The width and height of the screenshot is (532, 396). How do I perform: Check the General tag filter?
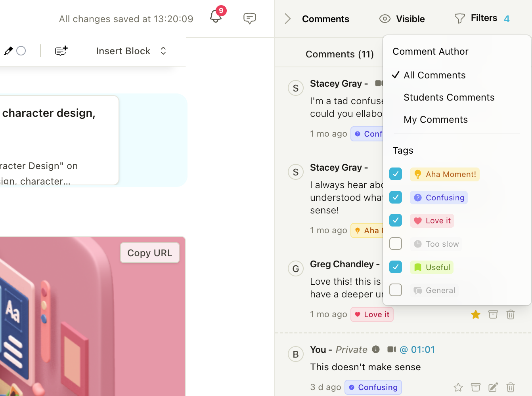point(396,290)
